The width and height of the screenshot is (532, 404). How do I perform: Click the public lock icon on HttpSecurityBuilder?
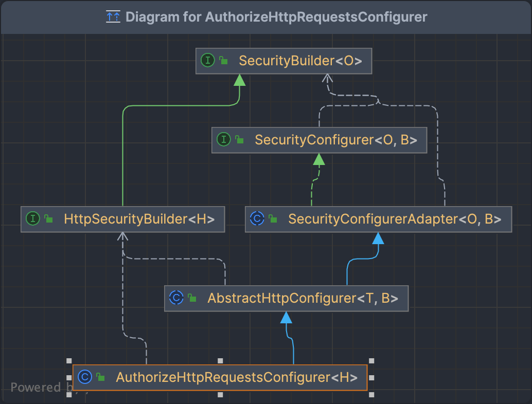[x=48, y=219]
